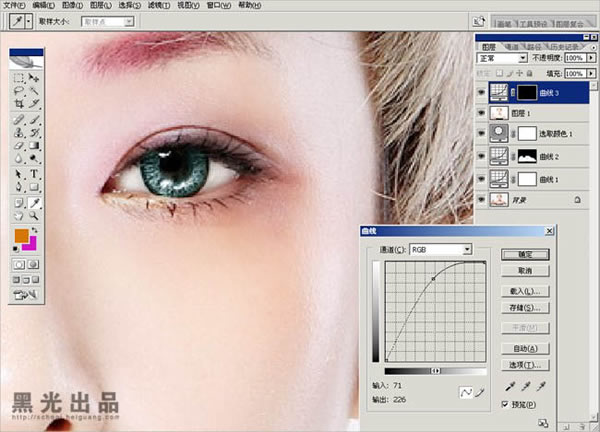
Task: Expand the 不透明度 opacity arrow
Action: point(583,59)
